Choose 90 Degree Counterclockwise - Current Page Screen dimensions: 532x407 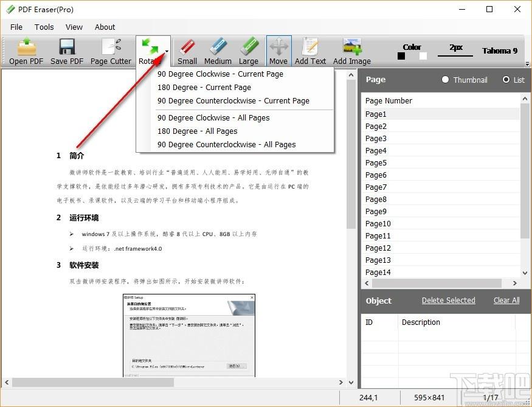click(233, 101)
